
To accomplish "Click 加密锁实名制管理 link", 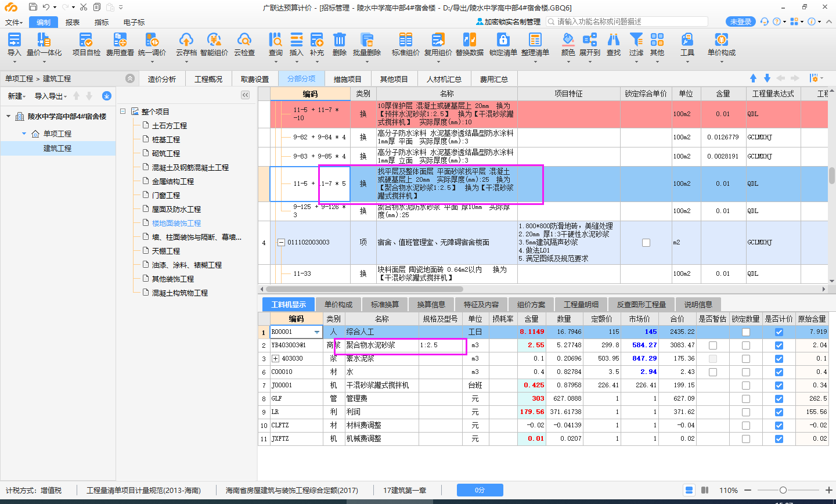I will click(508, 21).
